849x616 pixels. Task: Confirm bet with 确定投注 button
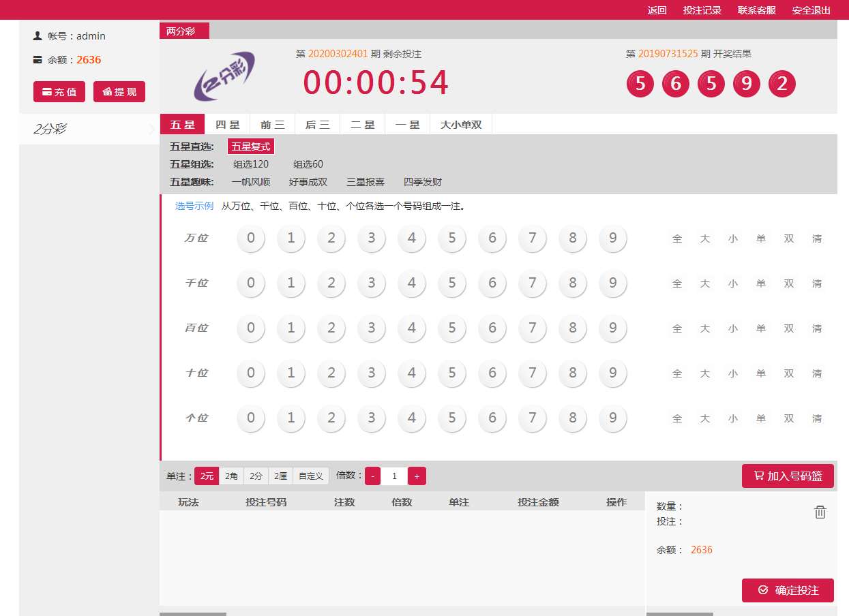click(x=788, y=590)
